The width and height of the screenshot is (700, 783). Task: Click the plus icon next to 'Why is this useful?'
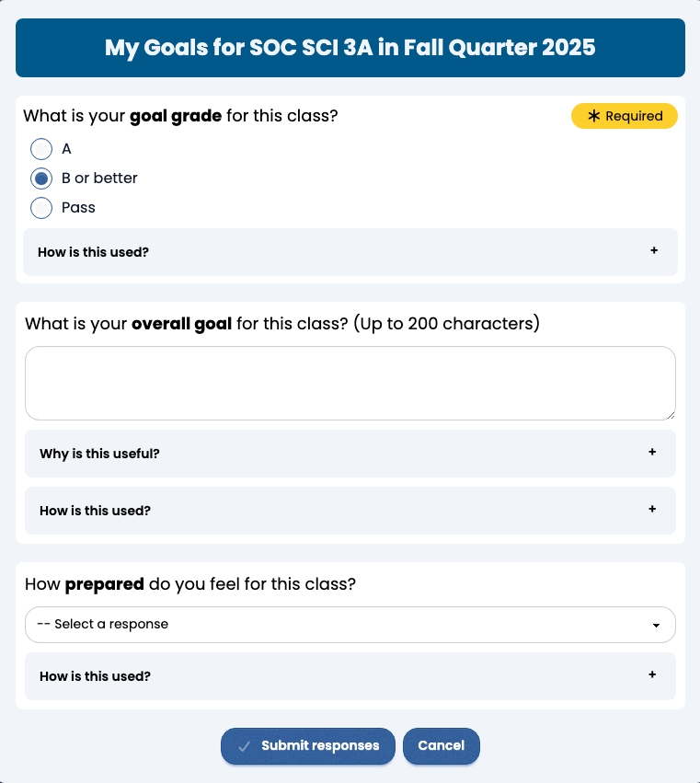[652, 453]
